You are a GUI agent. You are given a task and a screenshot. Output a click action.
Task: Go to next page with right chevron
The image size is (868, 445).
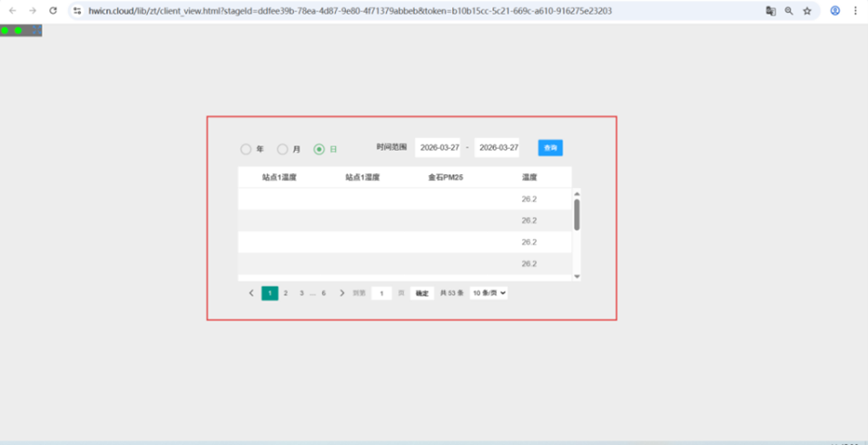341,293
